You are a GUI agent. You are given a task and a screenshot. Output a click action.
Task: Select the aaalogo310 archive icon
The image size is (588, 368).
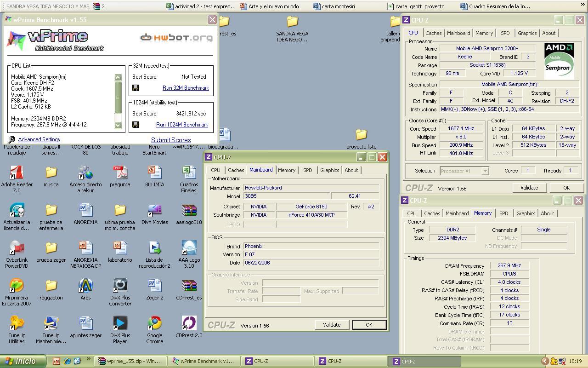[189, 210]
